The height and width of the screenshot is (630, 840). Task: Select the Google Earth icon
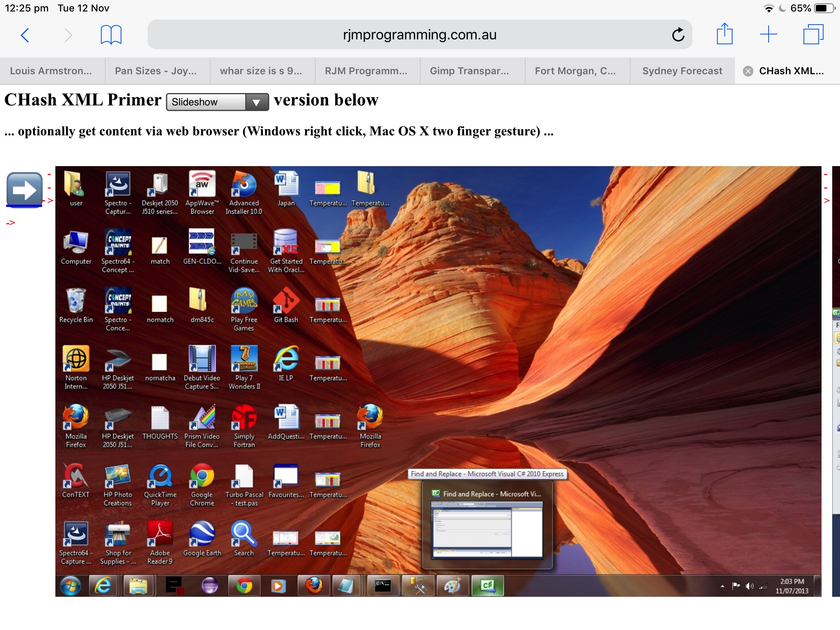tap(202, 539)
